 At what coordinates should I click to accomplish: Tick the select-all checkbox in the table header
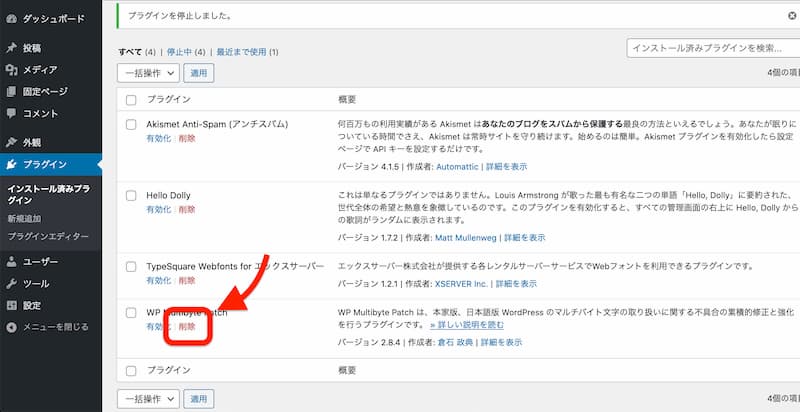[x=131, y=100]
